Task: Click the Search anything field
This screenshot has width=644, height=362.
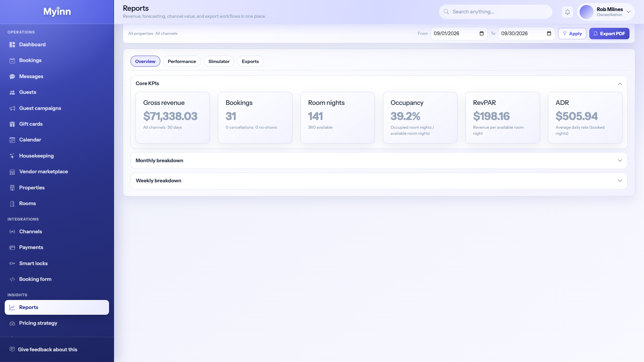Action: [495, 12]
